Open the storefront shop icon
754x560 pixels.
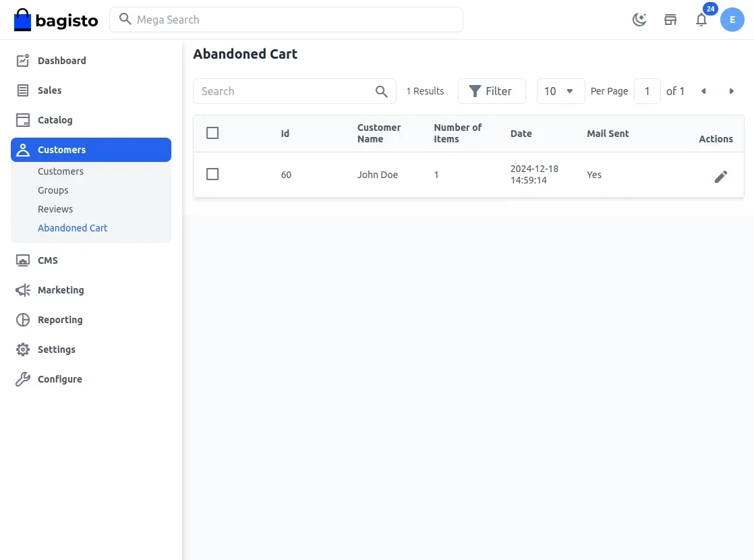tap(670, 20)
